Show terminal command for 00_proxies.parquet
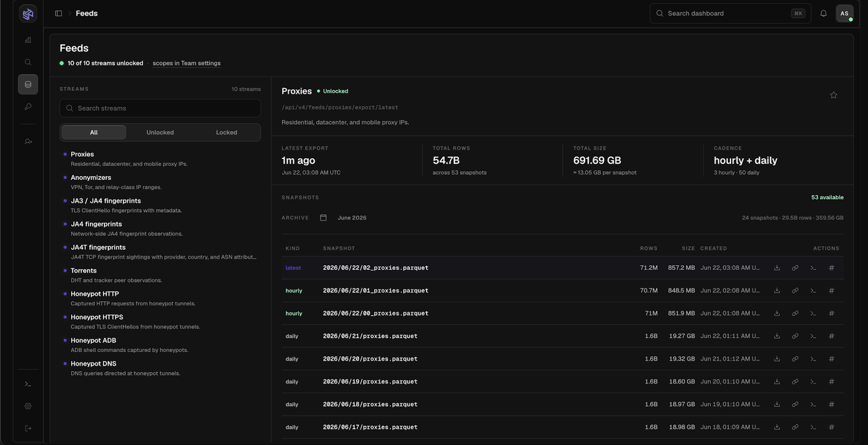 point(813,313)
